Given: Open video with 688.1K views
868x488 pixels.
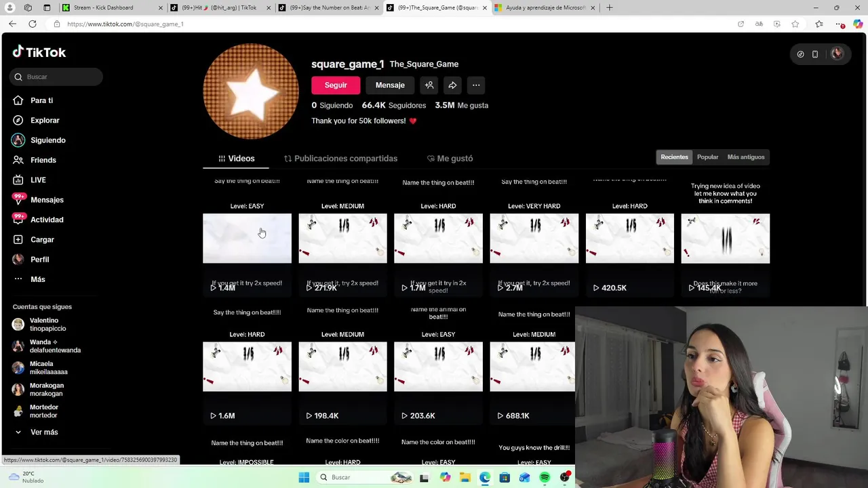Looking at the screenshot, I should [x=534, y=366].
